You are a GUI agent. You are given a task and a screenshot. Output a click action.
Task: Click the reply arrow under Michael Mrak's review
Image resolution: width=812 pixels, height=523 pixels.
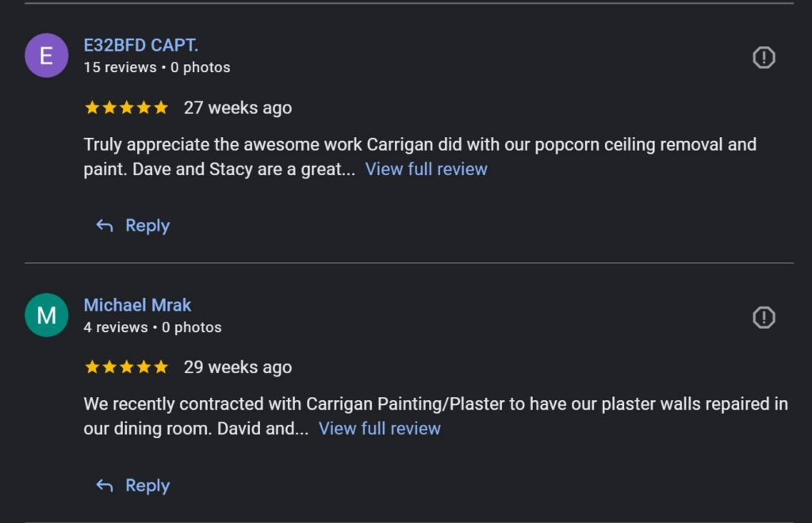click(x=103, y=485)
